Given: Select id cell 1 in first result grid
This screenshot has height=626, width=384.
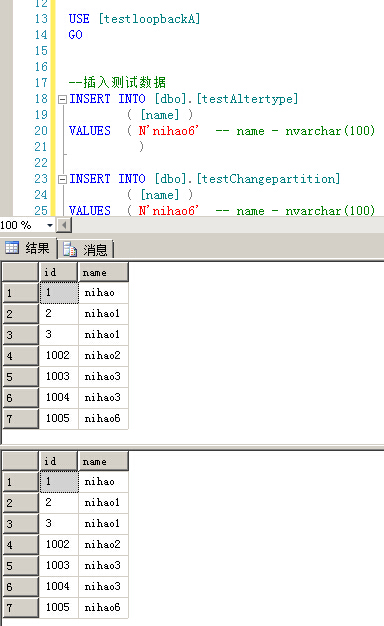Looking at the screenshot, I should (x=59, y=293).
